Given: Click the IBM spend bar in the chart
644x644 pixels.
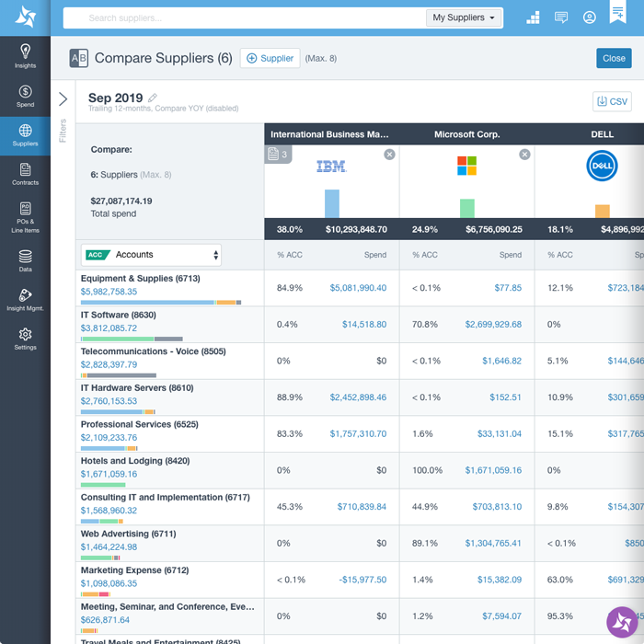Looking at the screenshot, I should pyautogui.click(x=332, y=203).
